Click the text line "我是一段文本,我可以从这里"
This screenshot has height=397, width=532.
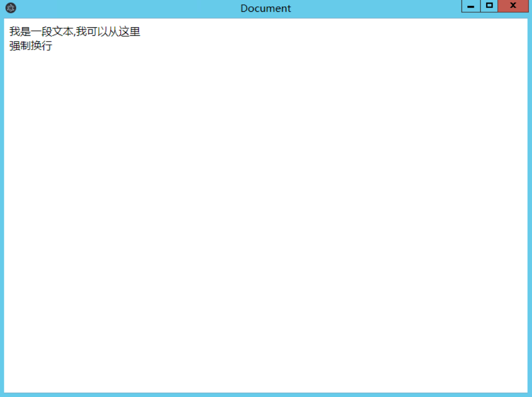pyautogui.click(x=75, y=31)
